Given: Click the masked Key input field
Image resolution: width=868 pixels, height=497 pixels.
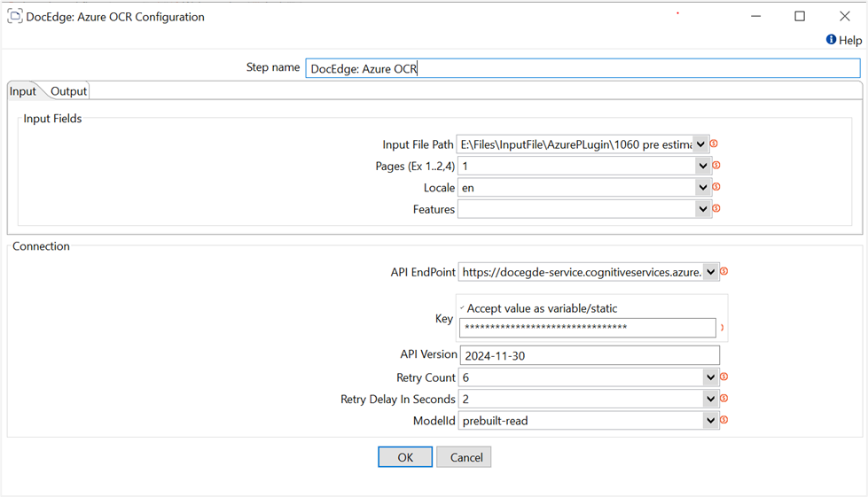Looking at the screenshot, I should tap(587, 327).
